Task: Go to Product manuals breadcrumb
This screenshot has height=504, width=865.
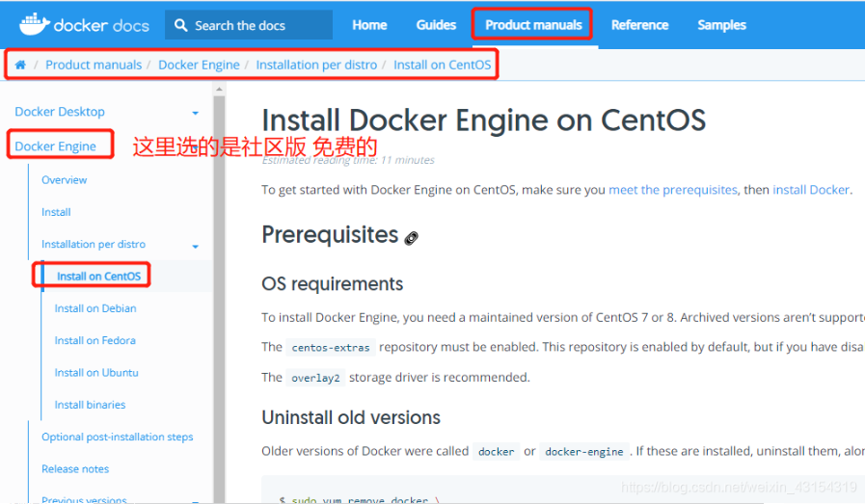Action: pyautogui.click(x=94, y=66)
